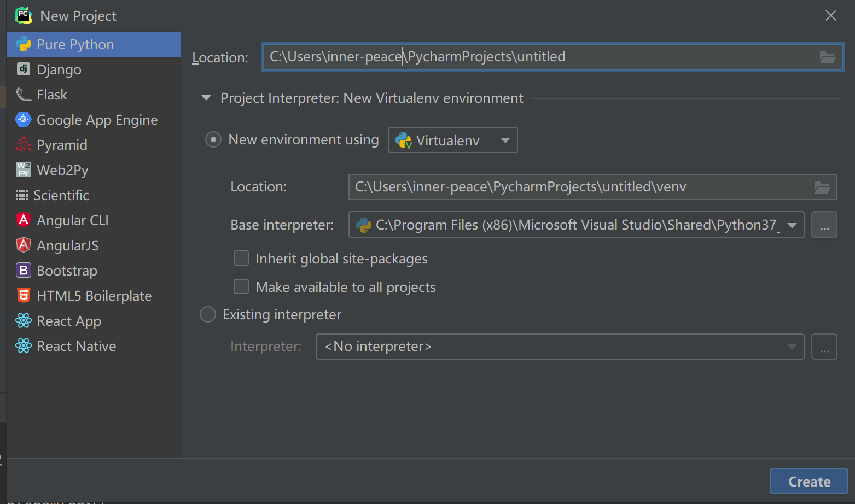Click the Django project type icon
The image size is (855, 504).
(x=24, y=69)
